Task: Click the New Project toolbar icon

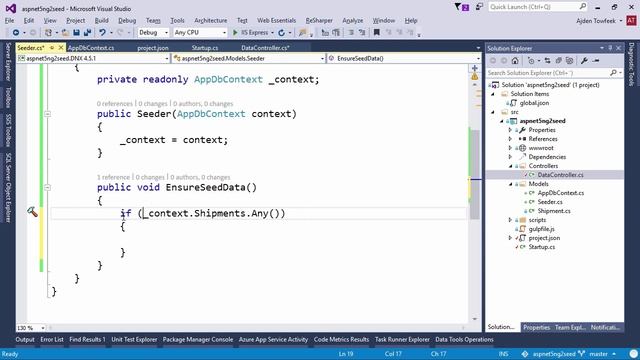Action: (x=49, y=33)
